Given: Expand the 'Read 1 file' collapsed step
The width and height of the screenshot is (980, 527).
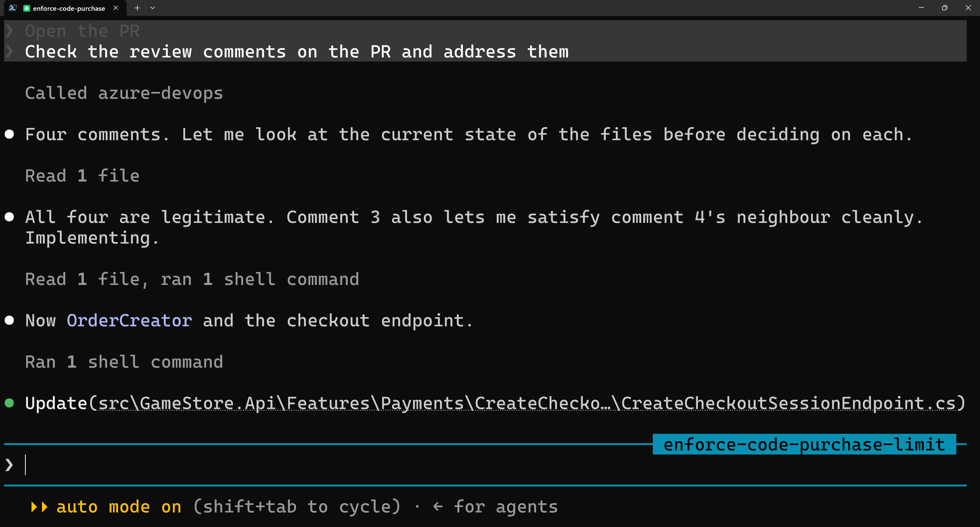Looking at the screenshot, I should [x=82, y=176].
